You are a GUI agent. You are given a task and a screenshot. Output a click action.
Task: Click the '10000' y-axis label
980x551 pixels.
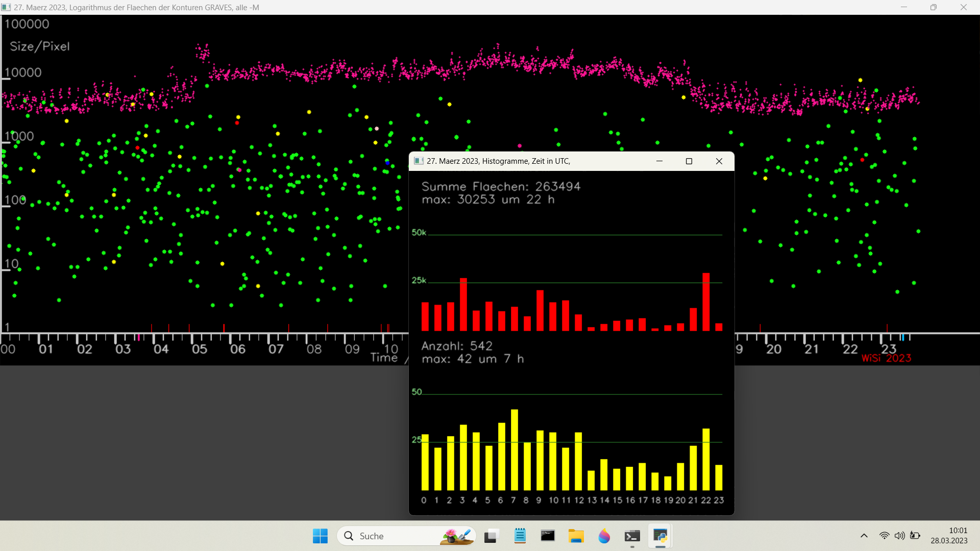pyautogui.click(x=22, y=72)
